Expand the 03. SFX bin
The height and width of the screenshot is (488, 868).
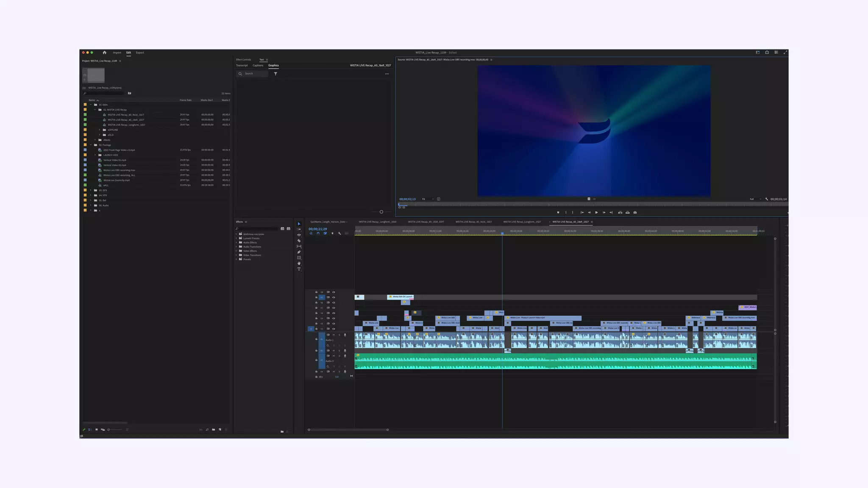click(x=91, y=190)
